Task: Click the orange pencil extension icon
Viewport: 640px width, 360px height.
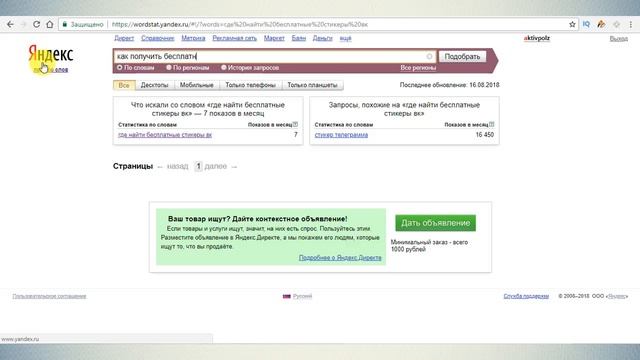Action: point(601,24)
